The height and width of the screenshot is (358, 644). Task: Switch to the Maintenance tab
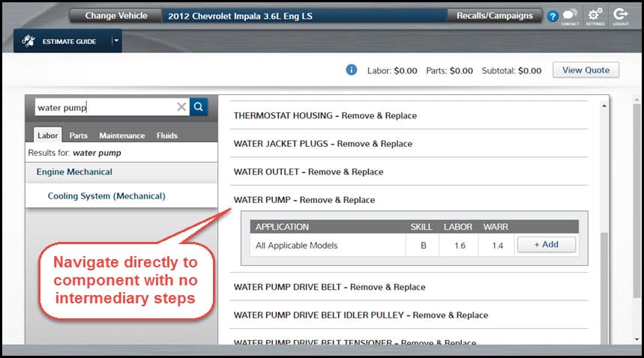[x=121, y=136]
